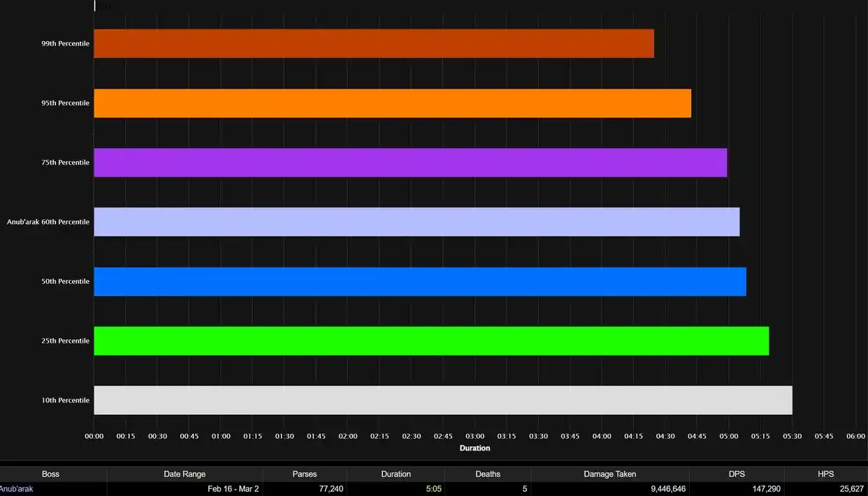Click the 01:00 tick on duration axis
The image size is (868, 496).
pos(221,436)
